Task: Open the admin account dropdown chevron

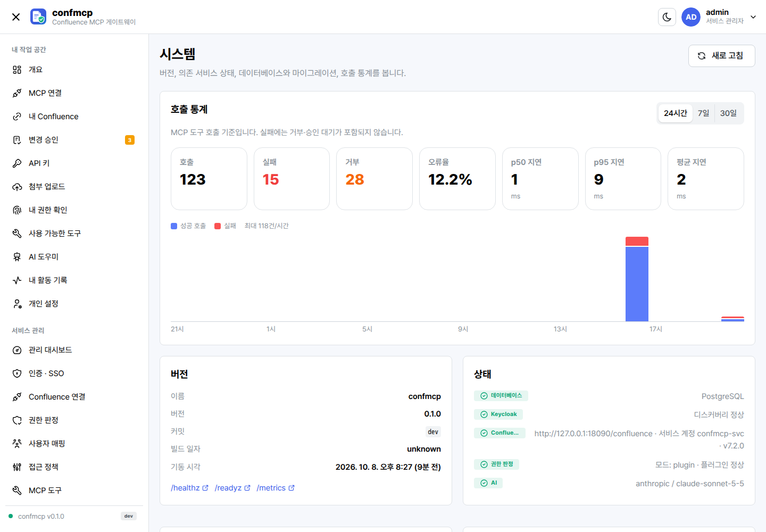Action: [x=753, y=17]
